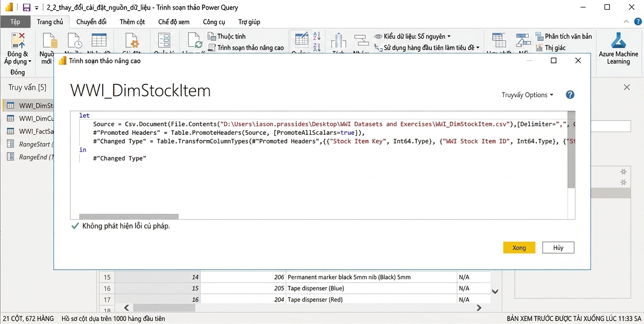Click scroll left arrow in data preview

(126, 308)
